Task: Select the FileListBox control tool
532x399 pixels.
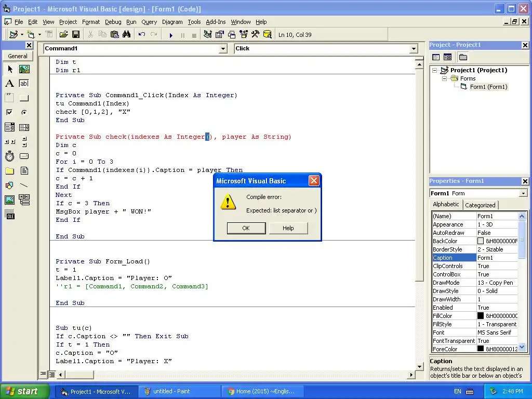Action: (24, 170)
